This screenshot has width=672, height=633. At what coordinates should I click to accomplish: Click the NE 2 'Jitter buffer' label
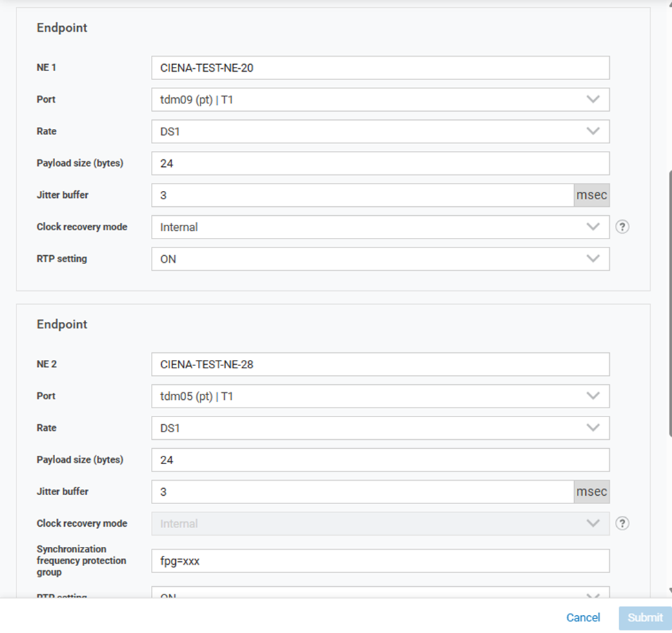(x=63, y=492)
